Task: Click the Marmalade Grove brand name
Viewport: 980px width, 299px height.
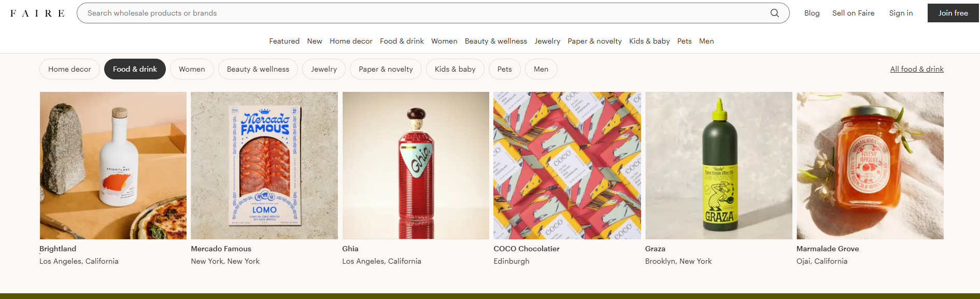Action: tap(827, 249)
